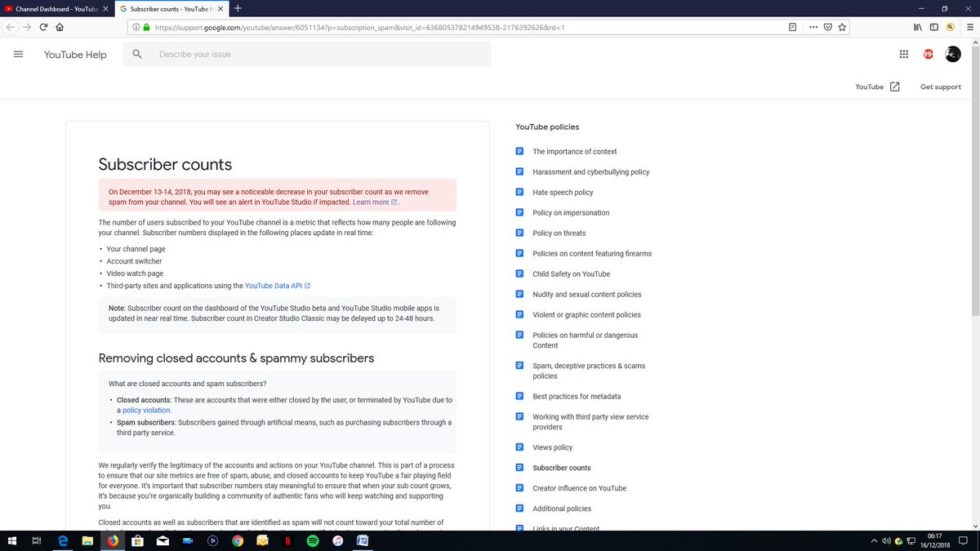Open Views policy article
Image resolution: width=980 pixels, height=551 pixels.
coord(553,447)
